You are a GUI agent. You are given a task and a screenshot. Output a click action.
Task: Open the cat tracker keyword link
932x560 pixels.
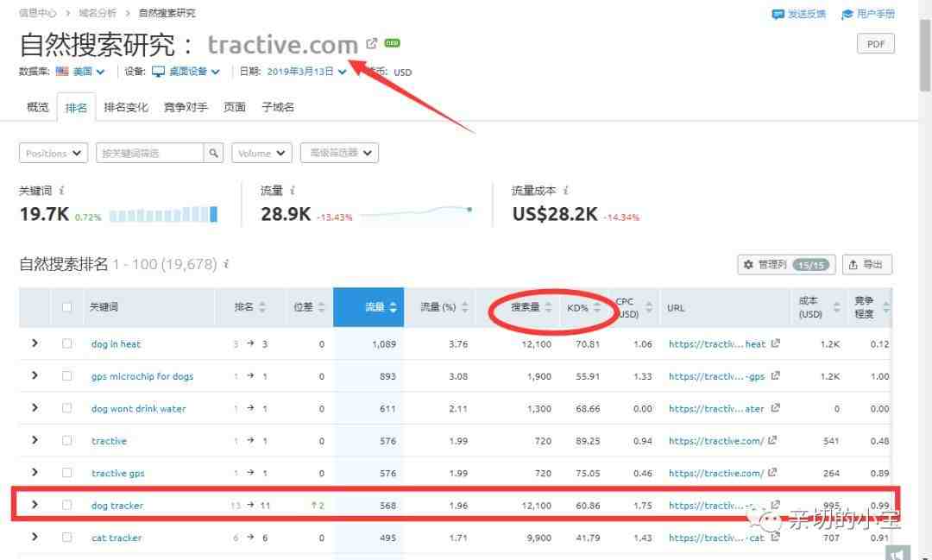116,538
